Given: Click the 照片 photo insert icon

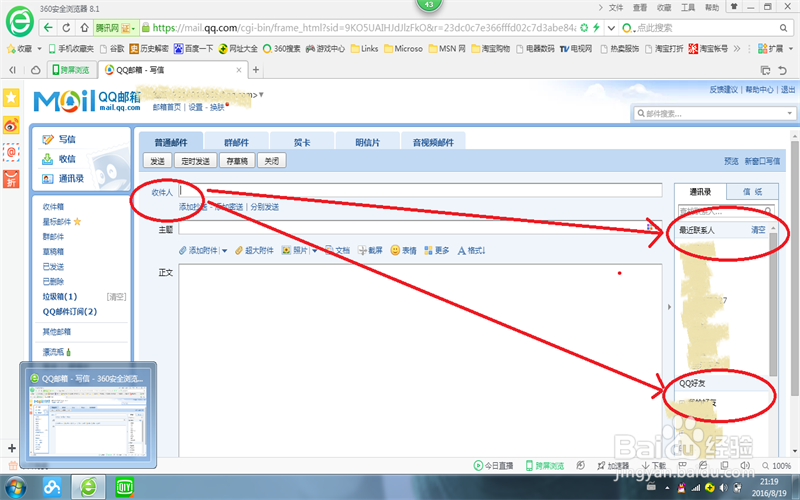Looking at the screenshot, I should pyautogui.click(x=286, y=251).
